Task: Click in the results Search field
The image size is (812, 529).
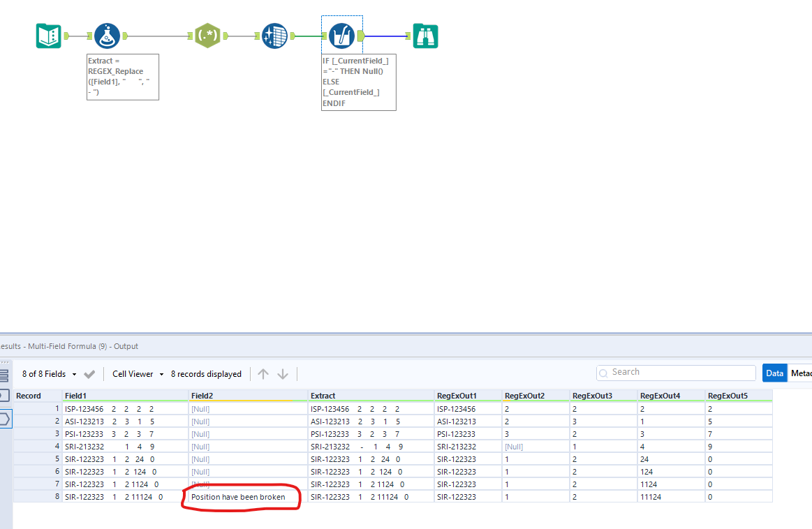Action: pos(676,373)
